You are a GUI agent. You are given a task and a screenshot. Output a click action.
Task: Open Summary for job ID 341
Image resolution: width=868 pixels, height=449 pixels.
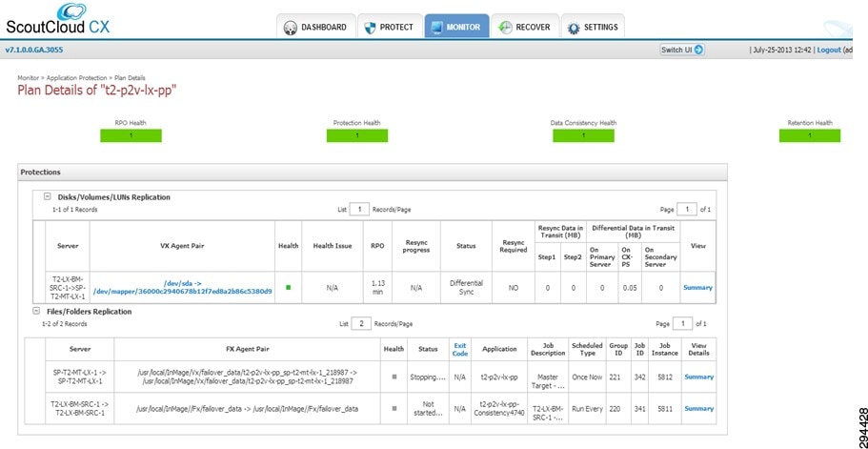point(699,409)
